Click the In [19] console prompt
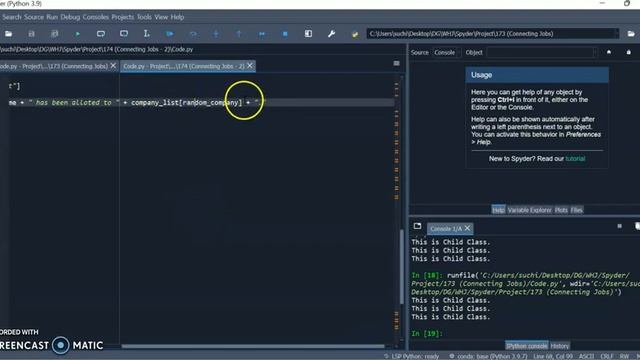This screenshot has height=360, width=640. pos(427,333)
